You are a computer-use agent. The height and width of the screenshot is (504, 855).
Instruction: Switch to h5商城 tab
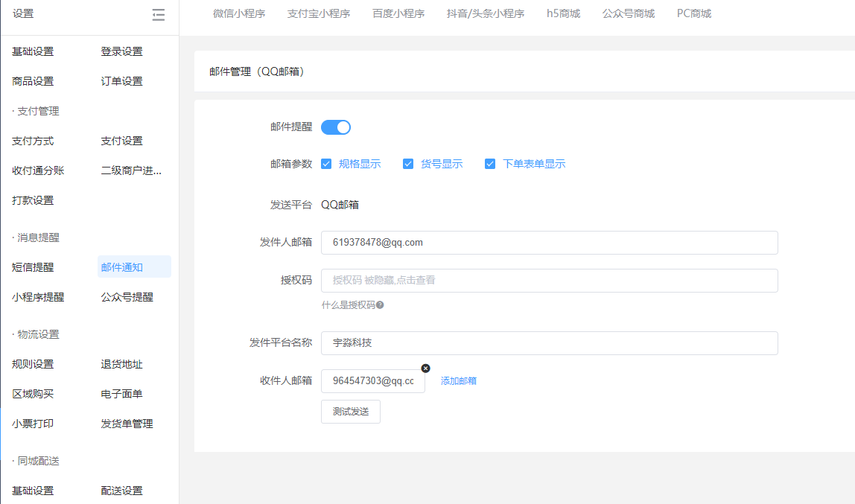tap(563, 13)
